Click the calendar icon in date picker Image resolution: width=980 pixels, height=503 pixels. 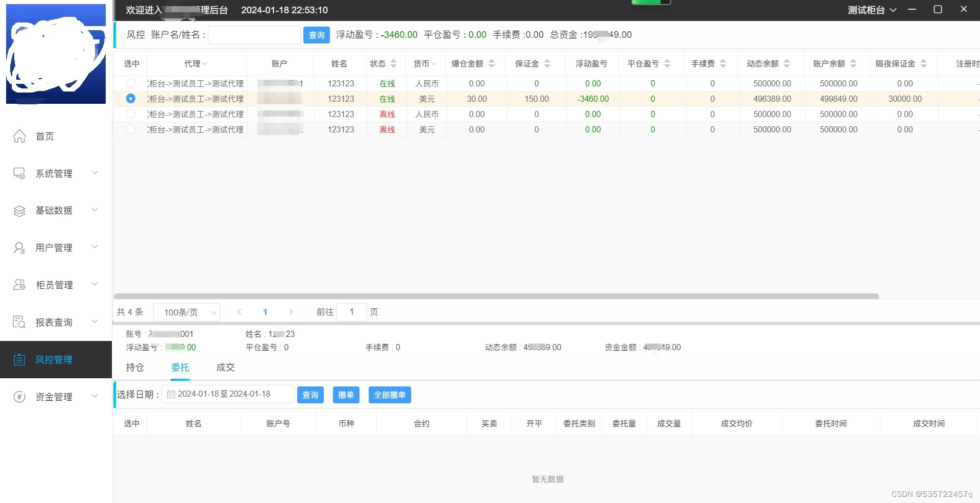(171, 394)
